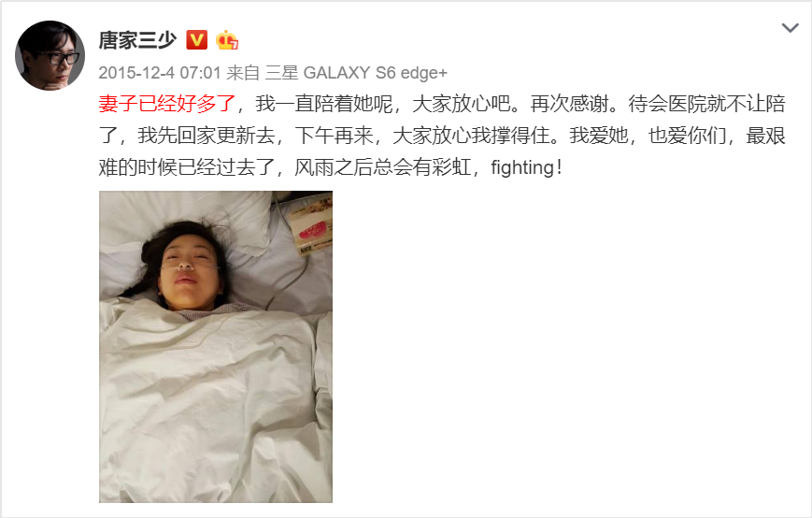Click the orange V verification badge
This screenshot has width=812, height=518.
pos(196,40)
